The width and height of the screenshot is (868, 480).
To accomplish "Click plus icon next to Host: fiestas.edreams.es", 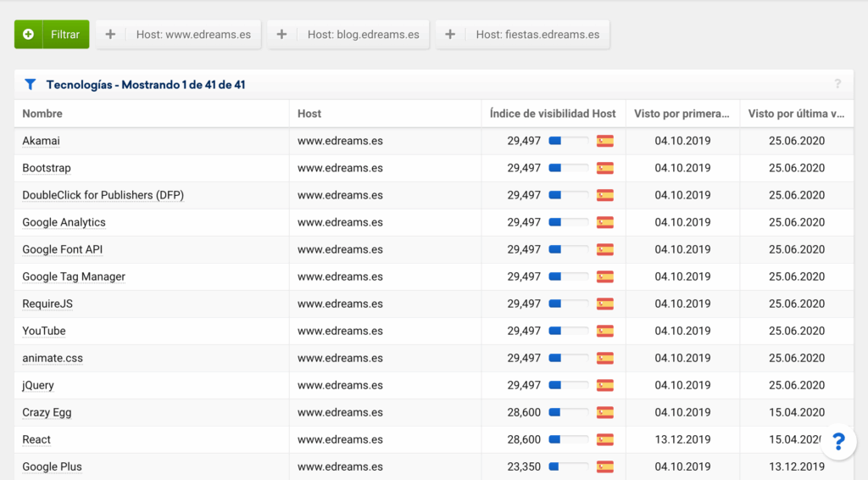I will click(450, 34).
